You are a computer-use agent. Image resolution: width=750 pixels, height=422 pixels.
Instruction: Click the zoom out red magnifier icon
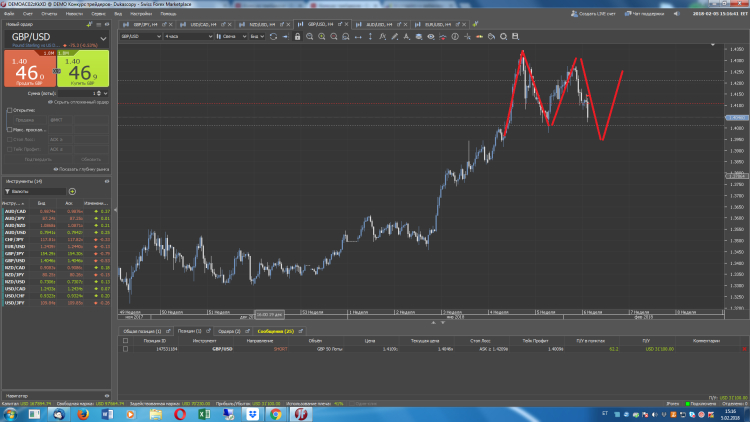tap(334, 36)
